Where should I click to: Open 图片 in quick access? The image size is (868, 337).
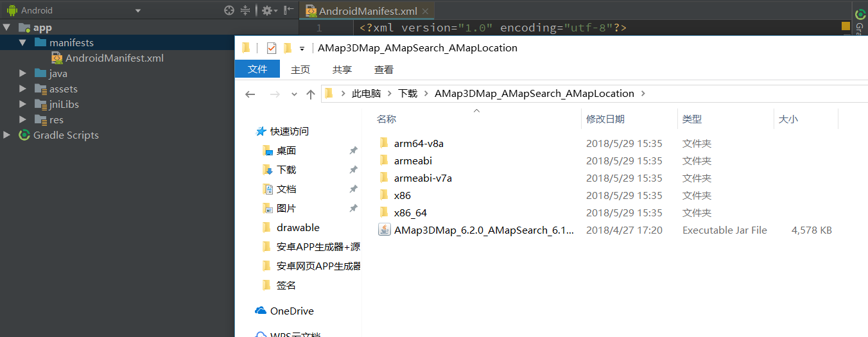[286, 208]
